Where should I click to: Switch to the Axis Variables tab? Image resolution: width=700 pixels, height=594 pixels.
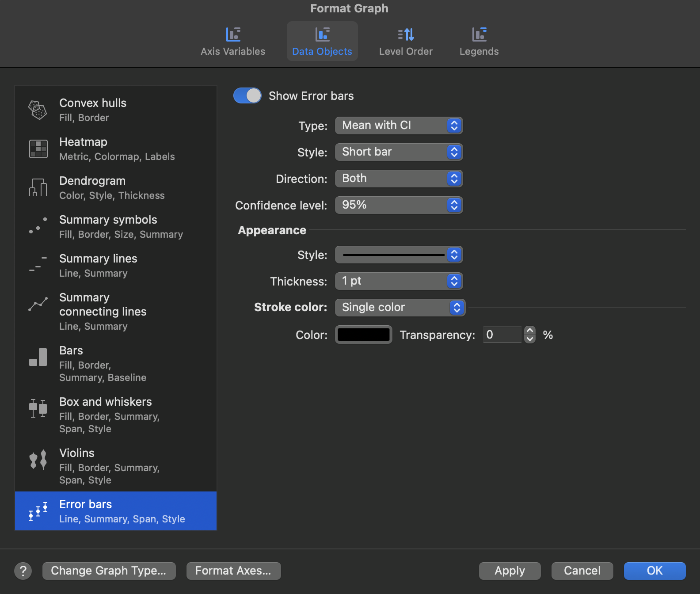pos(233,41)
